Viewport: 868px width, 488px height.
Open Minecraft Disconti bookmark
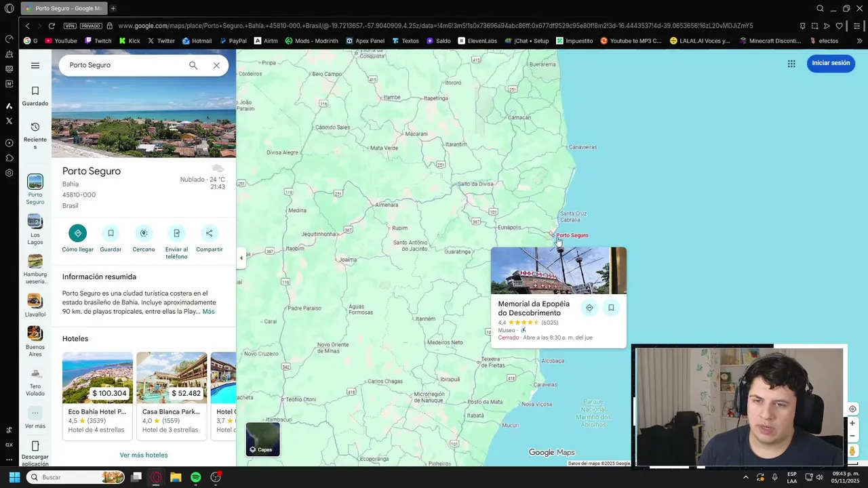(770, 41)
